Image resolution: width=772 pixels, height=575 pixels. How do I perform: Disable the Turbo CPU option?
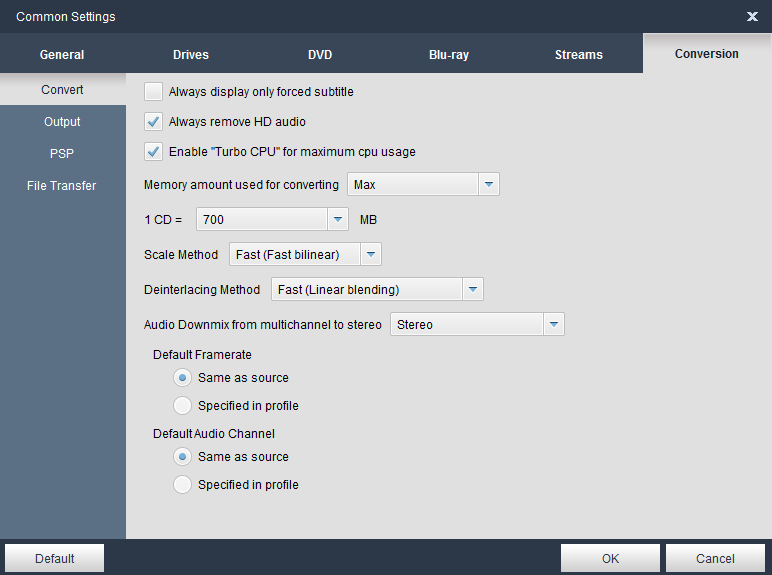click(154, 152)
